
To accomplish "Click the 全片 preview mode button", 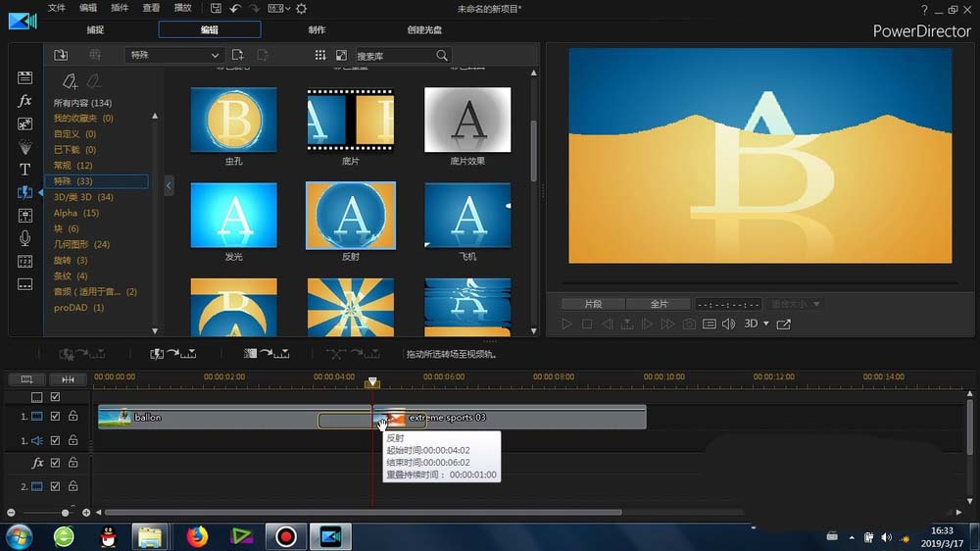I will (x=660, y=304).
